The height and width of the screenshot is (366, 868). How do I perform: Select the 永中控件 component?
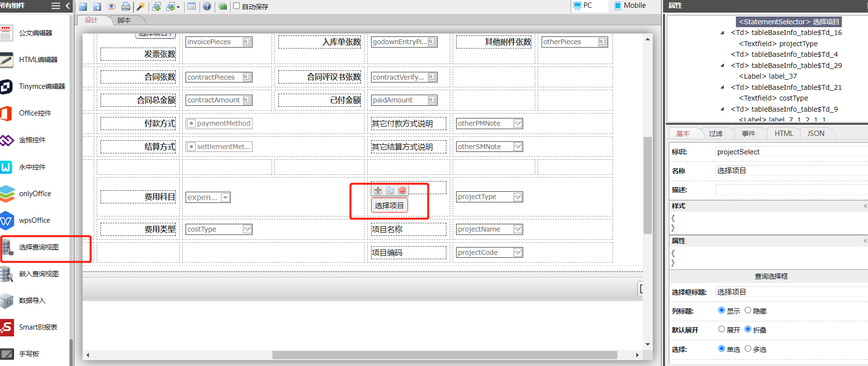[35, 167]
